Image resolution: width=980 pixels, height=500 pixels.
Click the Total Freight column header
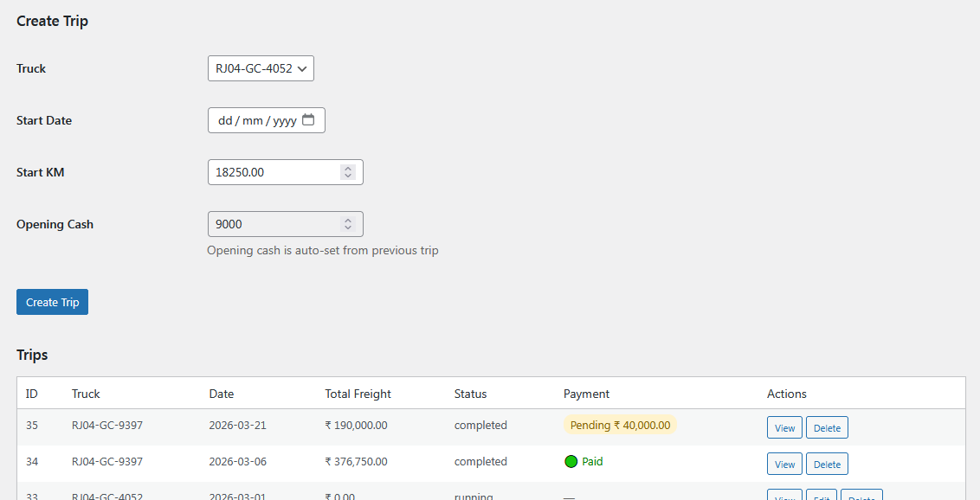358,394
